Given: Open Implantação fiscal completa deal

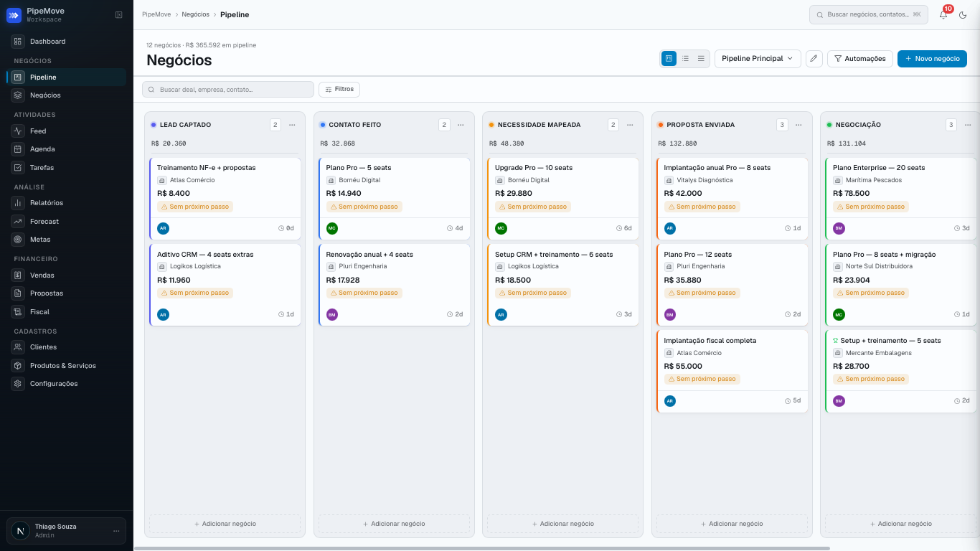Looking at the screenshot, I should [x=732, y=372].
